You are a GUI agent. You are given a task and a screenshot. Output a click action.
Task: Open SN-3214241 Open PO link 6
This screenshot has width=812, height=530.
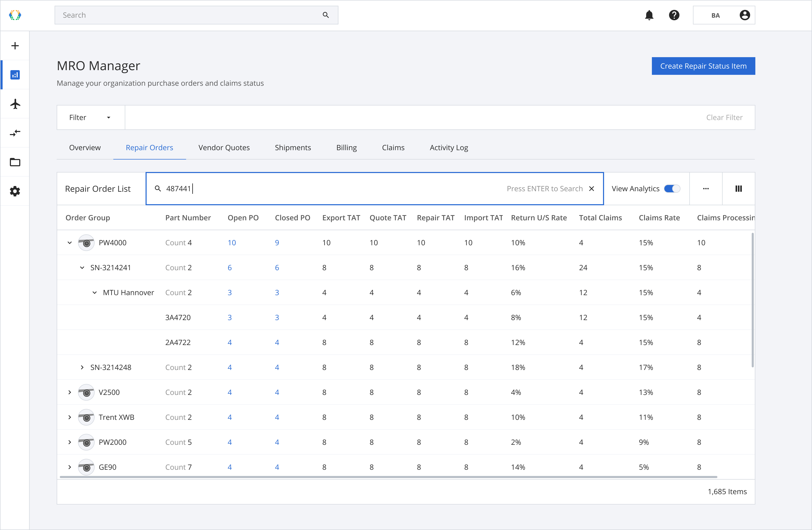coord(230,267)
